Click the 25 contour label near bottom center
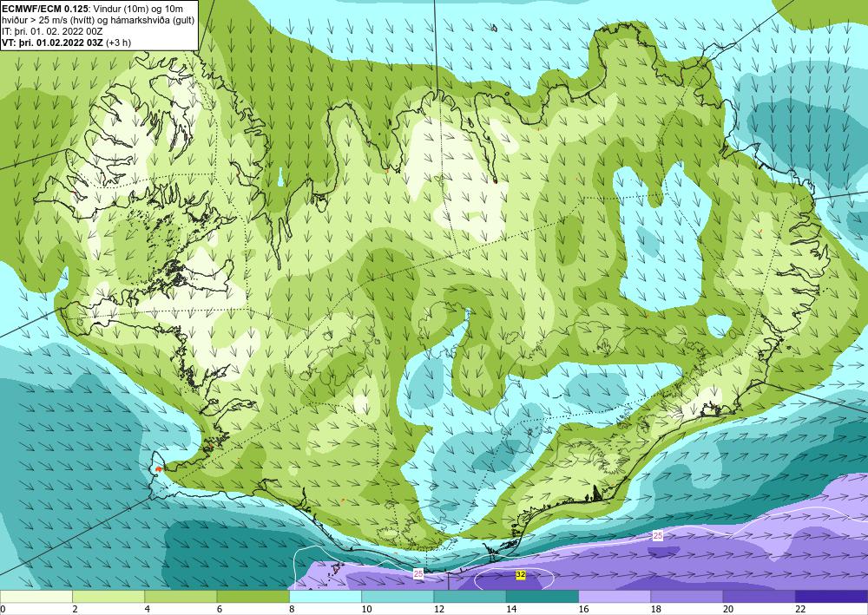 (418, 574)
